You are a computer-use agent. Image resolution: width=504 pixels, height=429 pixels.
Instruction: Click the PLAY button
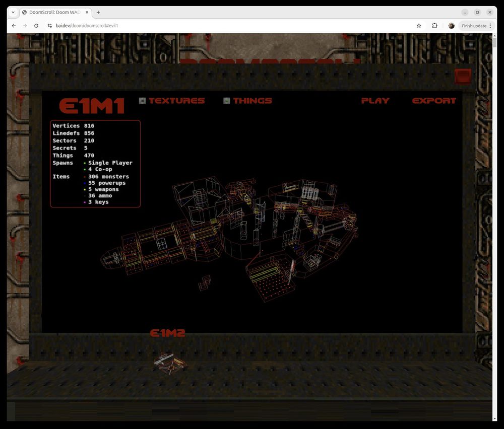tap(375, 101)
